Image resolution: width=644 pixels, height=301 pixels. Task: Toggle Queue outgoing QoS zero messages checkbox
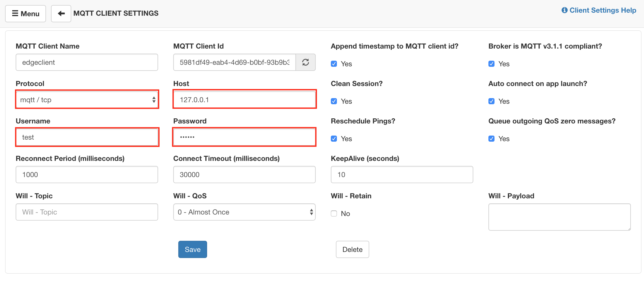pyautogui.click(x=491, y=139)
